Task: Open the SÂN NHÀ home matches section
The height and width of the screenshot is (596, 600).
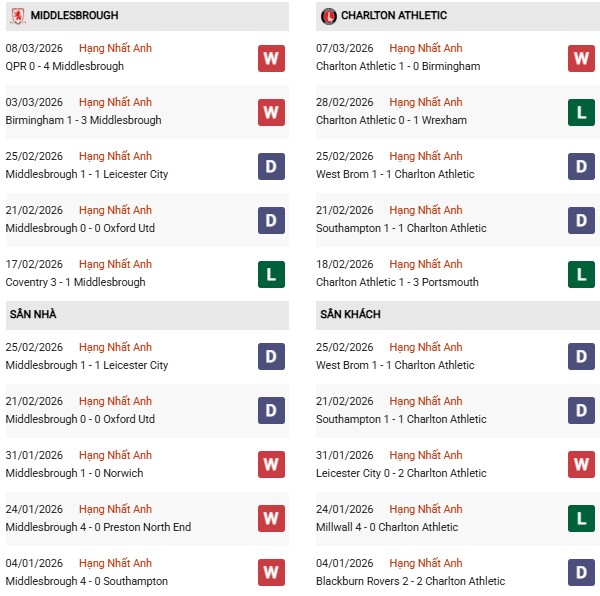Action: point(33,314)
